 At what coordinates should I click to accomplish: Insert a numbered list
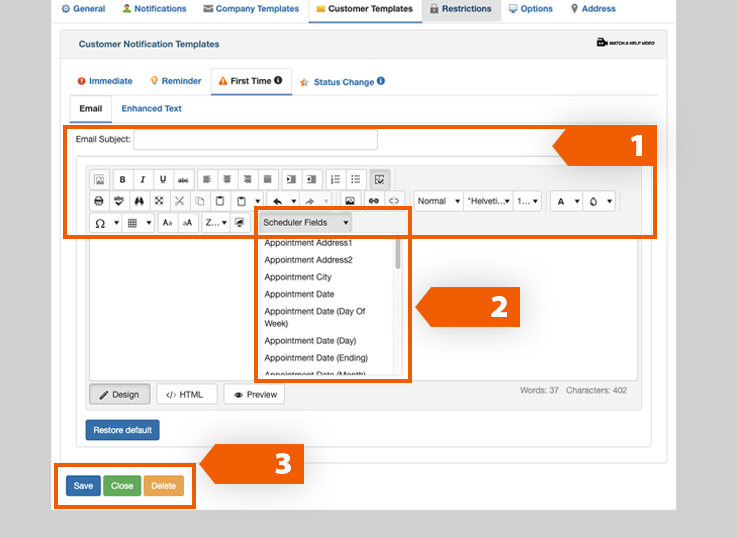(x=335, y=180)
